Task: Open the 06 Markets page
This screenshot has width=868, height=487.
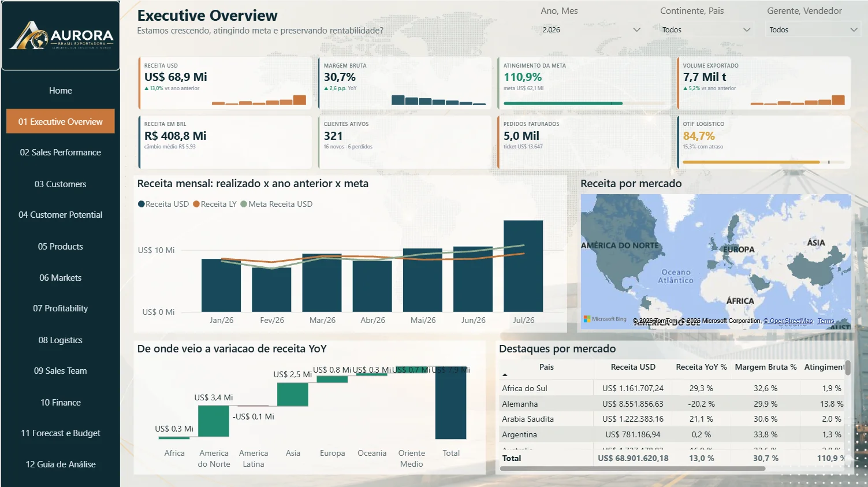Action: [61, 278]
